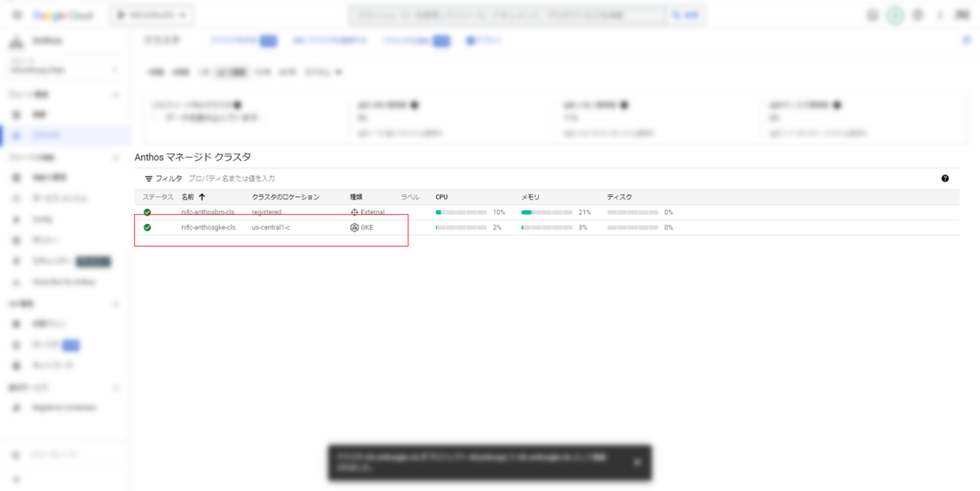Click the registered location cell
This screenshot has height=491, width=980.
point(266,212)
